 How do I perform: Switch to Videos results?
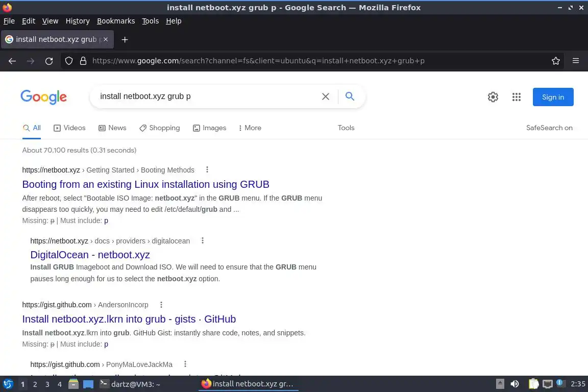(x=70, y=128)
